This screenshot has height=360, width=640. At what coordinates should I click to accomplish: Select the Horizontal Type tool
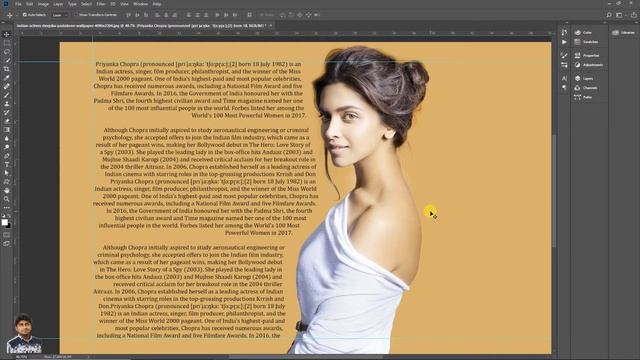pos(7,164)
